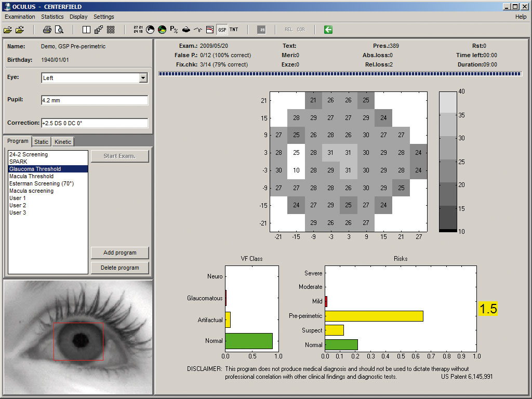Click the eye camera image
This screenshot has width=532, height=399.
78,337
